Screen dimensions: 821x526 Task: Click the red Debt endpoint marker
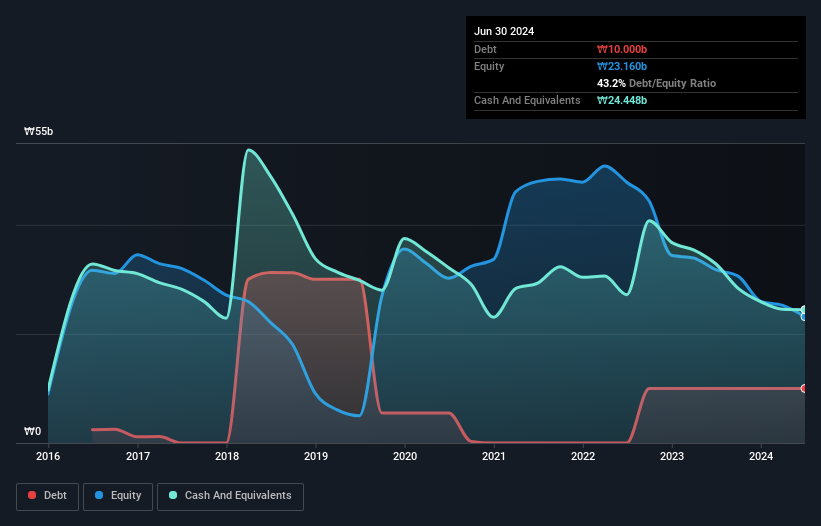[804, 388]
